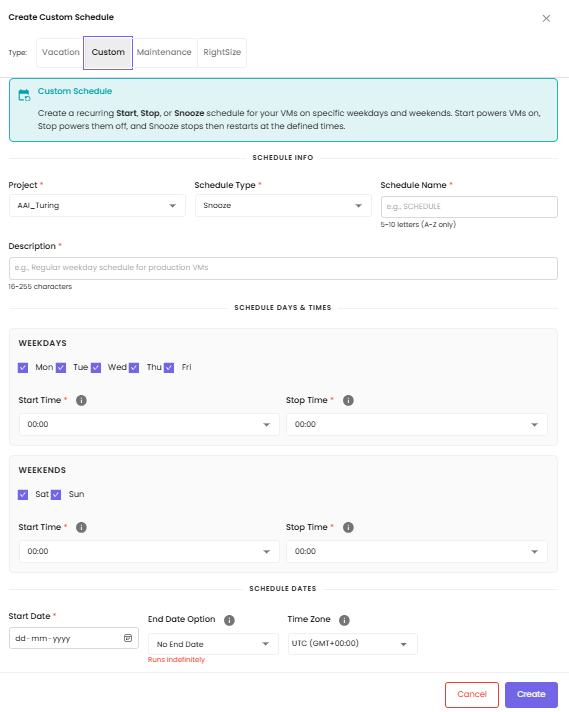Switch to the Vacation schedule type tab
The height and width of the screenshot is (712, 569).
(60, 53)
